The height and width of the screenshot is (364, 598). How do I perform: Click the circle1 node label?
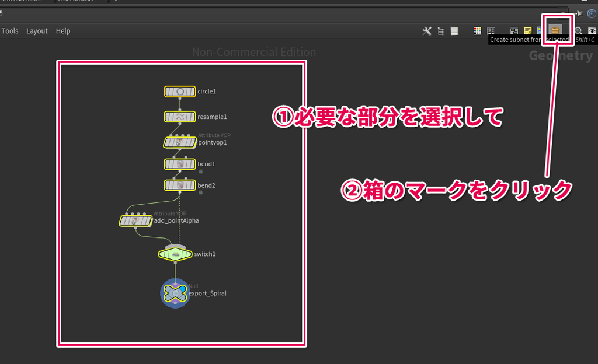[x=207, y=92]
